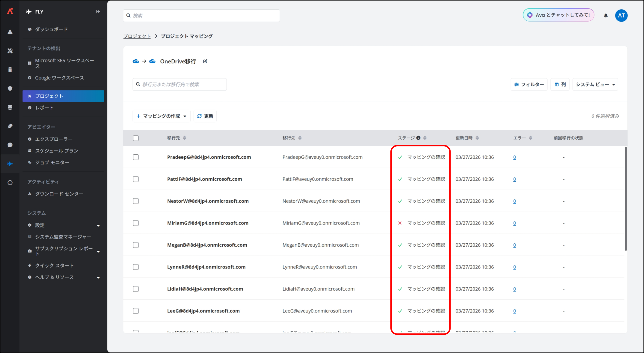Collapse the FLY sidebar panel
644x353 pixels.
tap(98, 12)
